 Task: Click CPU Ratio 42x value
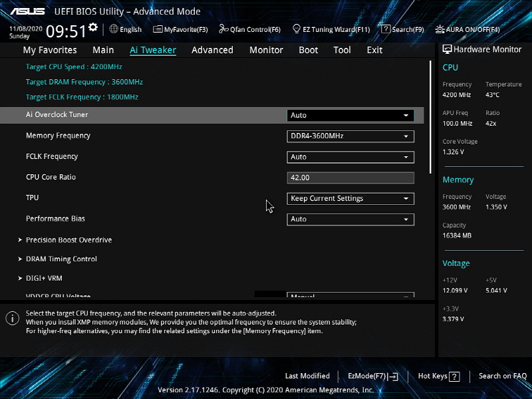tap(491, 124)
